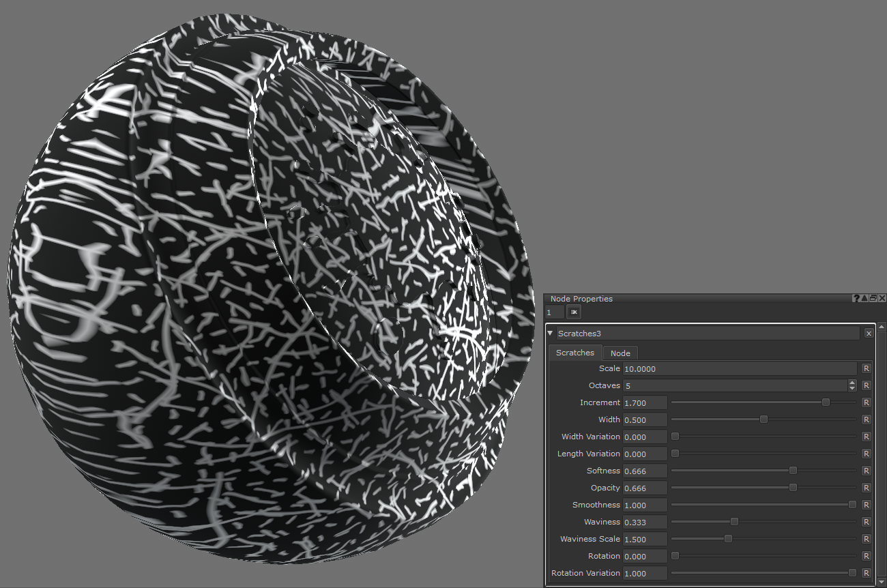Reset the Increment parameter
The width and height of the screenshot is (887, 588).
tap(867, 402)
